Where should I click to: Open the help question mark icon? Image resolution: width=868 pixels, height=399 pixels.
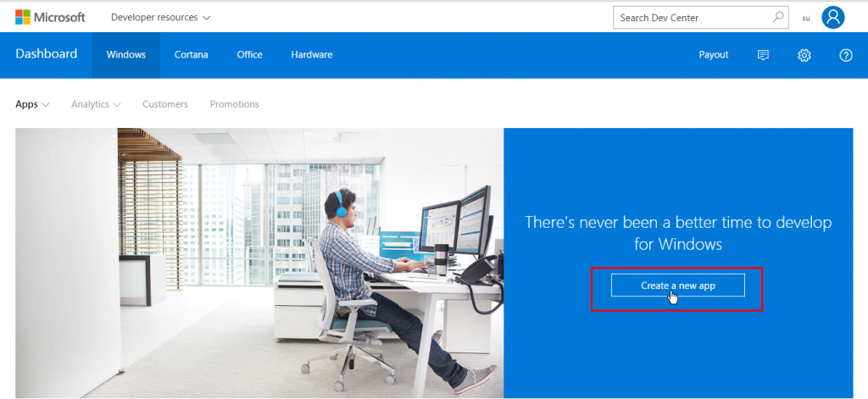click(845, 55)
